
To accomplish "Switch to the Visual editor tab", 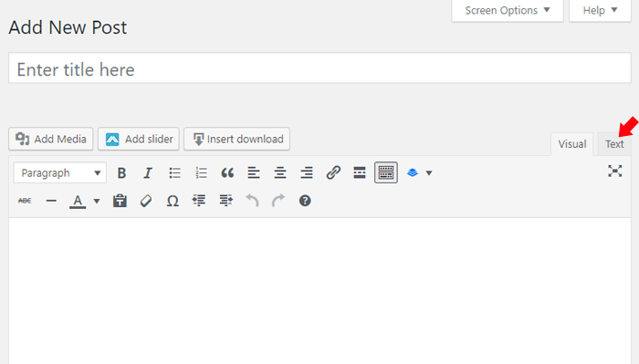I will coord(572,144).
